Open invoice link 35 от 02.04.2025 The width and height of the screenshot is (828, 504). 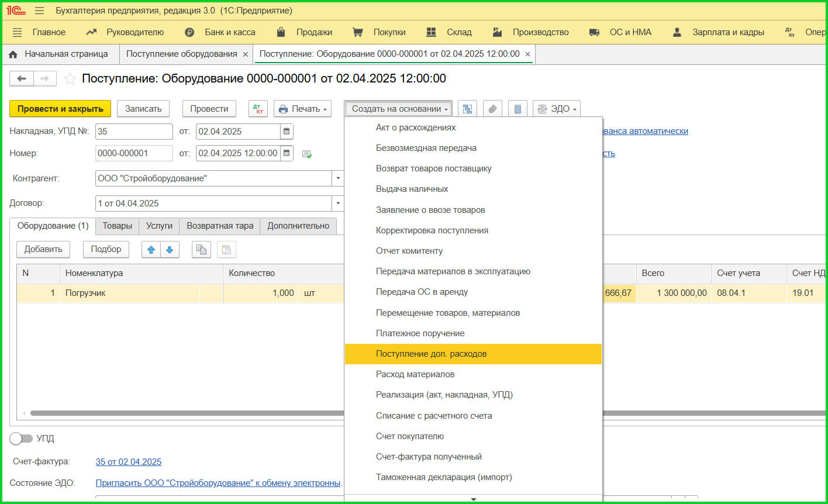(128, 462)
